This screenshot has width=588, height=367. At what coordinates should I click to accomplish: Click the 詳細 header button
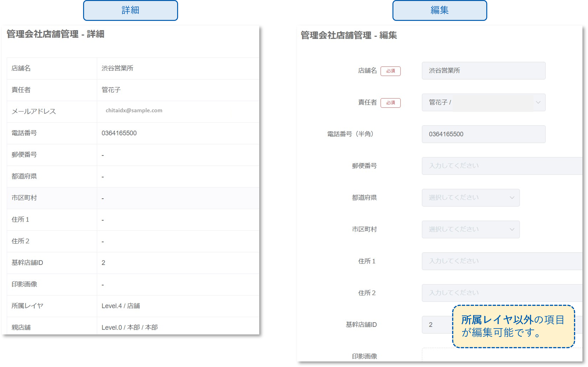click(x=130, y=10)
